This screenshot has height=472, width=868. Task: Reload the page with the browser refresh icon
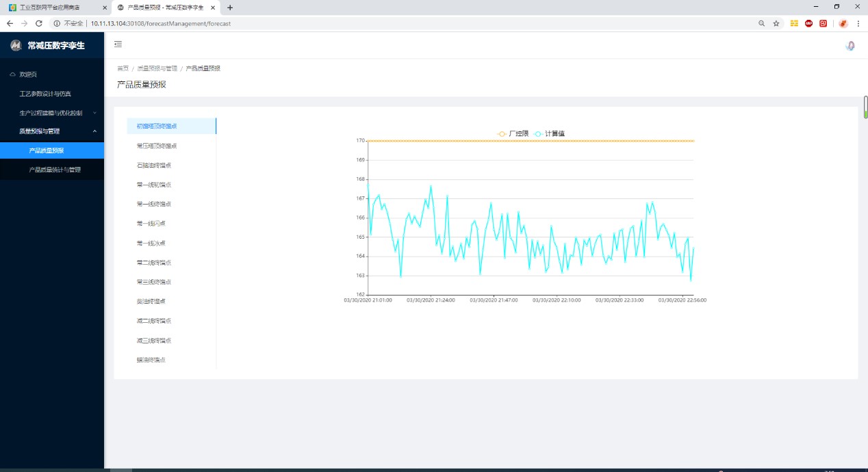coord(39,23)
